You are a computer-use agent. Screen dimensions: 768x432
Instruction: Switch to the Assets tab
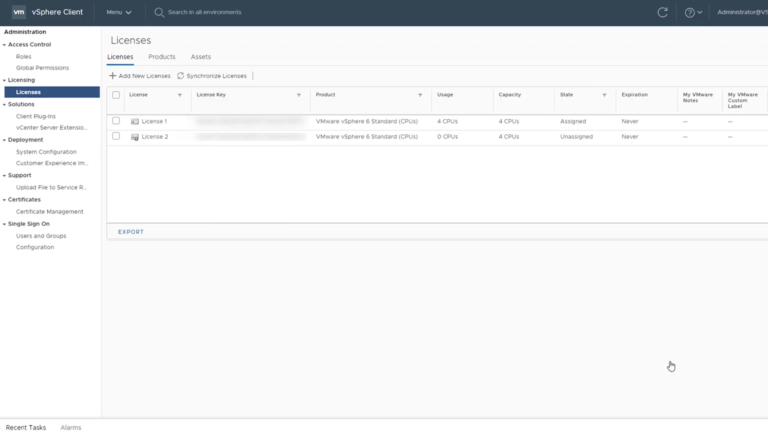[x=201, y=57]
